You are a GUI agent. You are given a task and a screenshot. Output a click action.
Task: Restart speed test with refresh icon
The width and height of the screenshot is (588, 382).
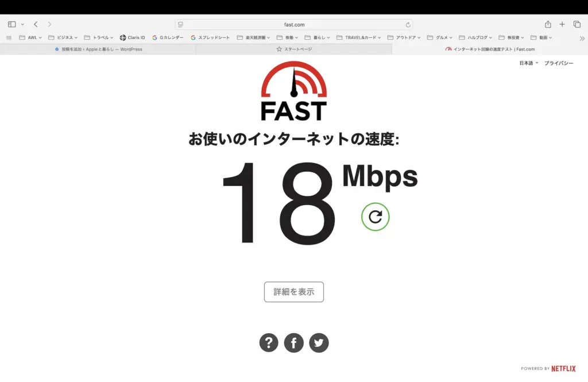[x=375, y=217]
